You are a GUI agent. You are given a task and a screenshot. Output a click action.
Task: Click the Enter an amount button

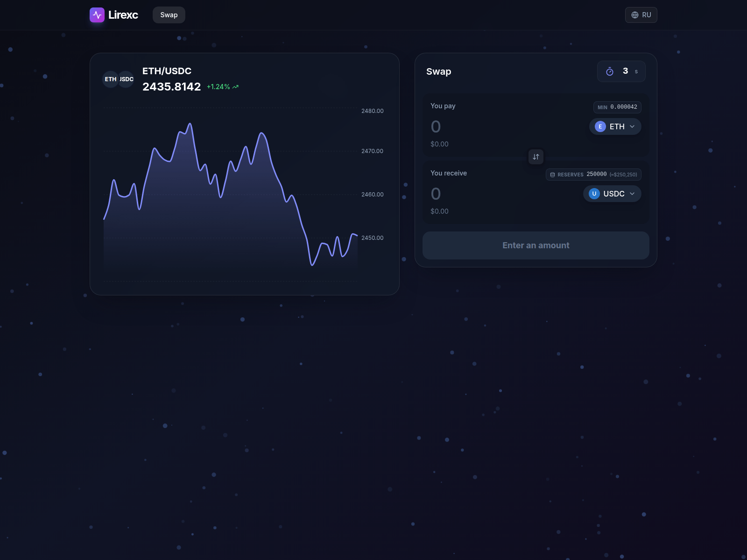tap(536, 245)
